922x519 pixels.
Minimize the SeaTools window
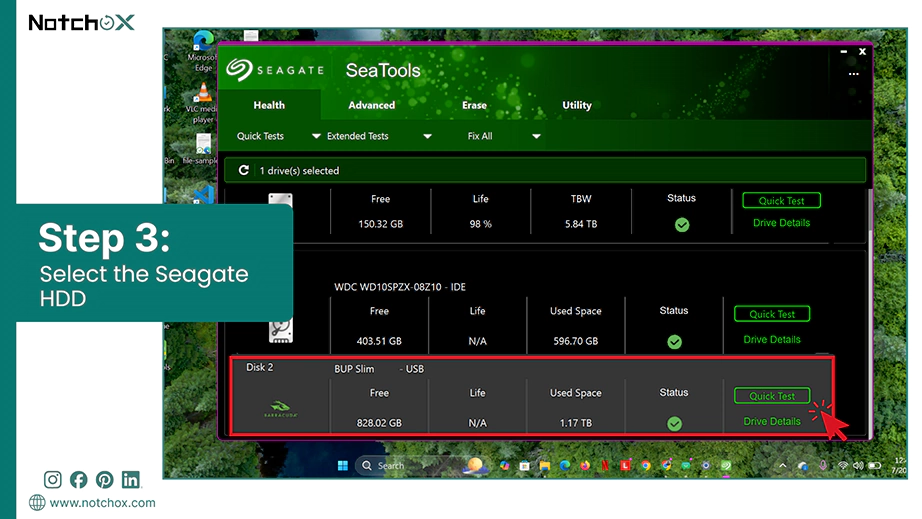click(x=844, y=52)
